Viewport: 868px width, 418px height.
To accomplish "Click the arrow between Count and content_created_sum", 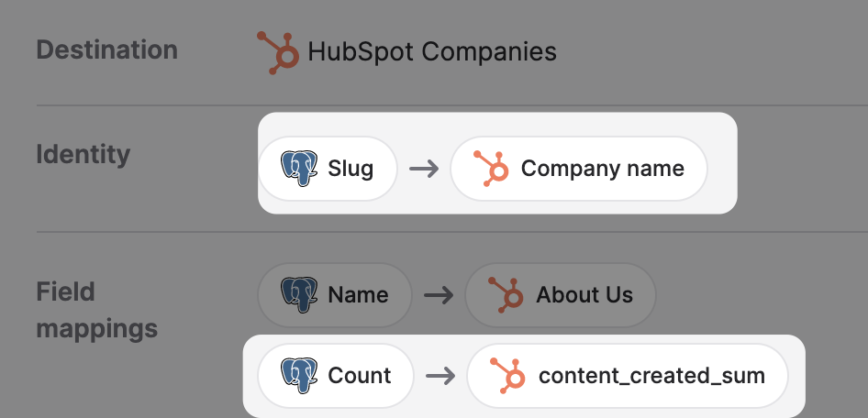I will point(440,376).
